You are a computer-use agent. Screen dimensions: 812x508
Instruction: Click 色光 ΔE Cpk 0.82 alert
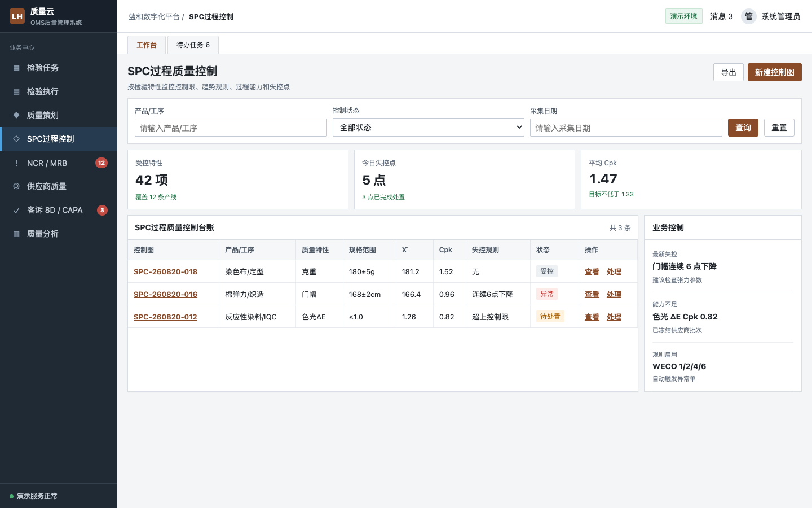tap(685, 317)
